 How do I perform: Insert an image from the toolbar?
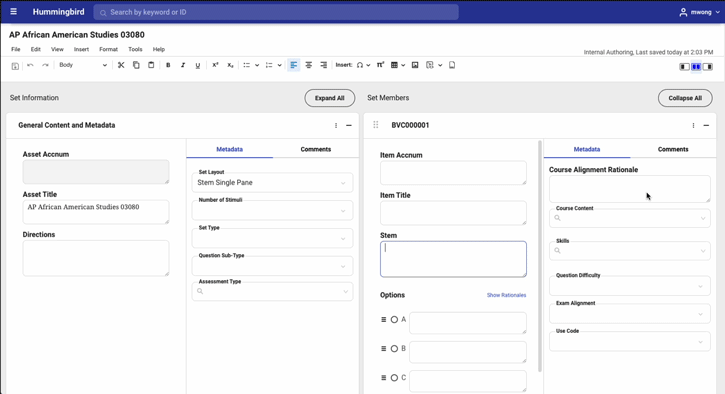click(415, 65)
